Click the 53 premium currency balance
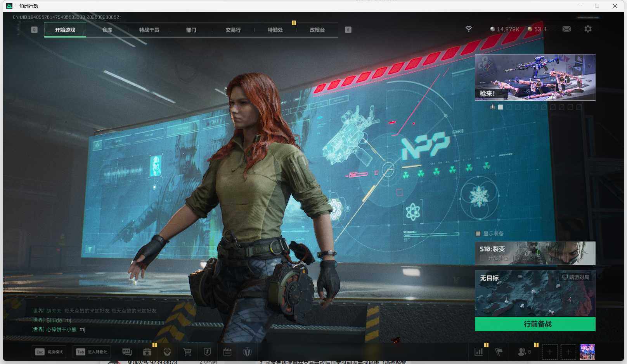 534,29
